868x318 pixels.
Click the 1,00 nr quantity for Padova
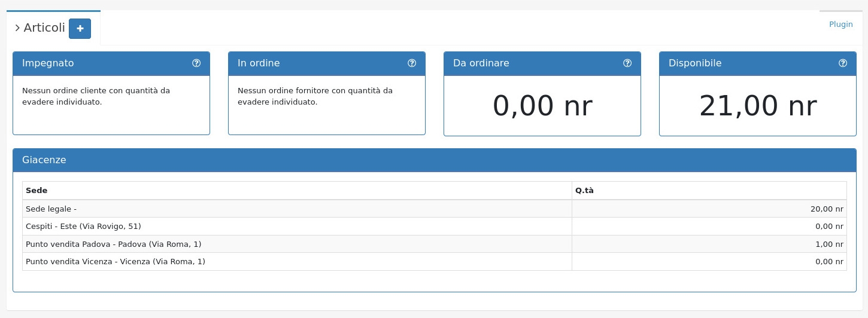(x=828, y=244)
